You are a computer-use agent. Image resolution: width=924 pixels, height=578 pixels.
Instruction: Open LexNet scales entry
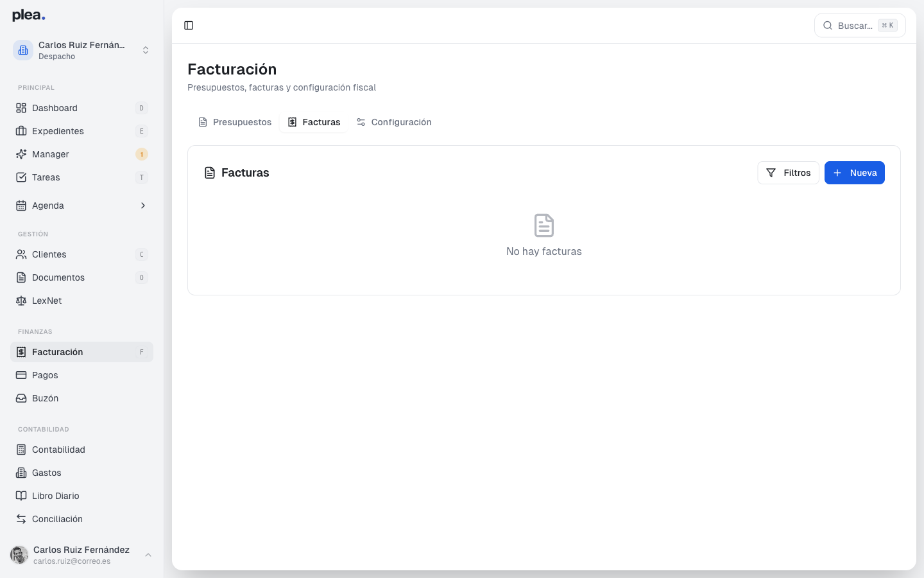click(x=81, y=301)
